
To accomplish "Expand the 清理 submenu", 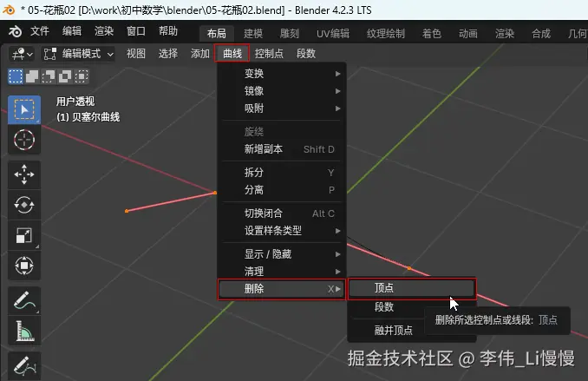I will point(281,272).
